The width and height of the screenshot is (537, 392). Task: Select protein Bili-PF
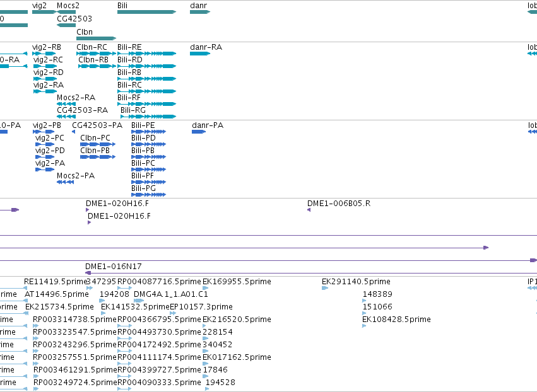[143, 176]
